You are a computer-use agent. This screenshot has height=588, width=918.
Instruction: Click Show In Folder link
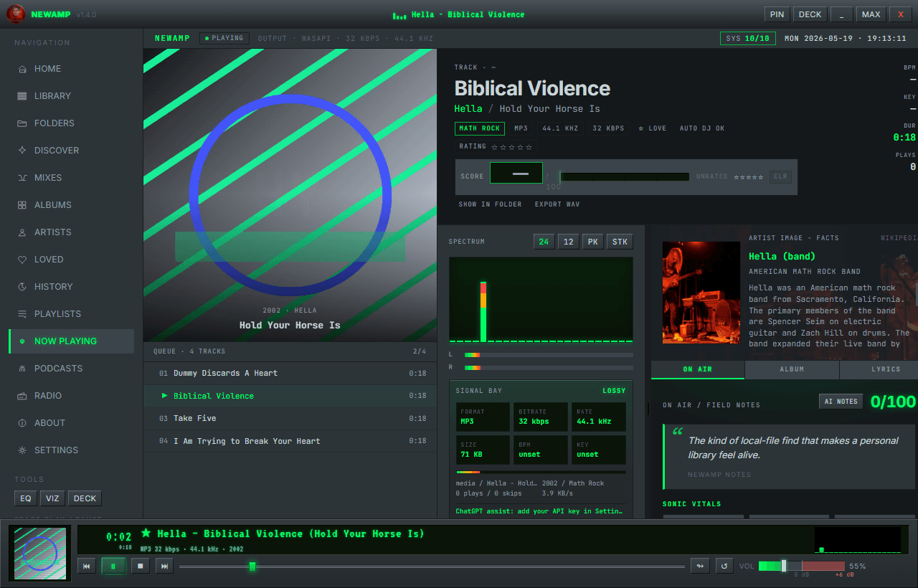tap(491, 204)
